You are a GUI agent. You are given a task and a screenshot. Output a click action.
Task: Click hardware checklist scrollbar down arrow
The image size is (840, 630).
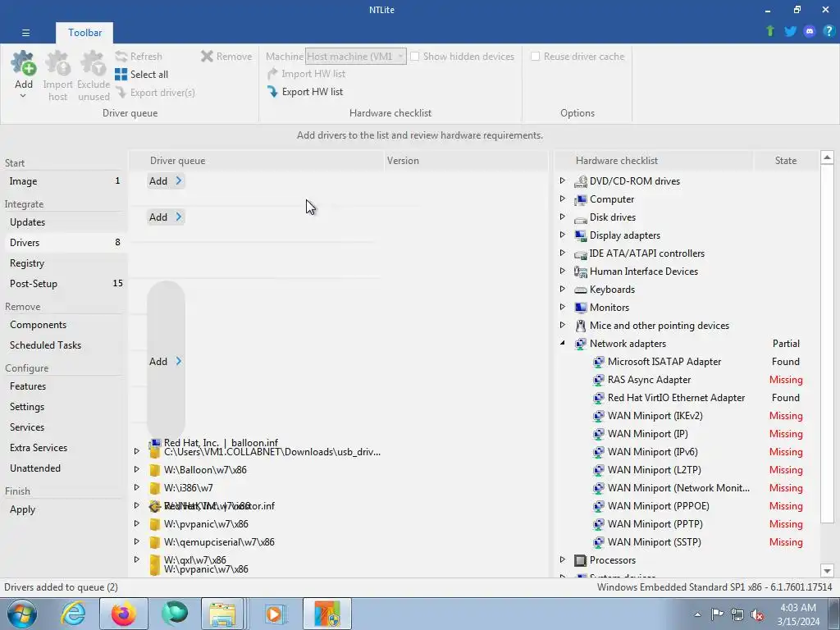click(827, 571)
